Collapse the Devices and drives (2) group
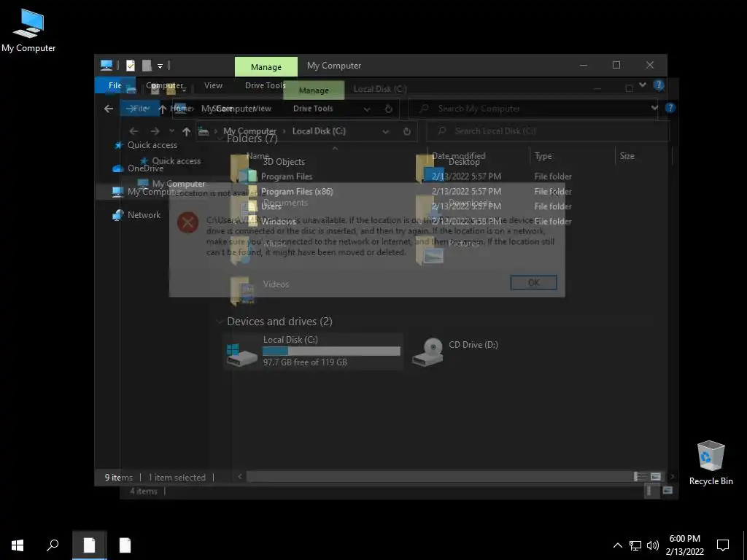 [x=220, y=322]
